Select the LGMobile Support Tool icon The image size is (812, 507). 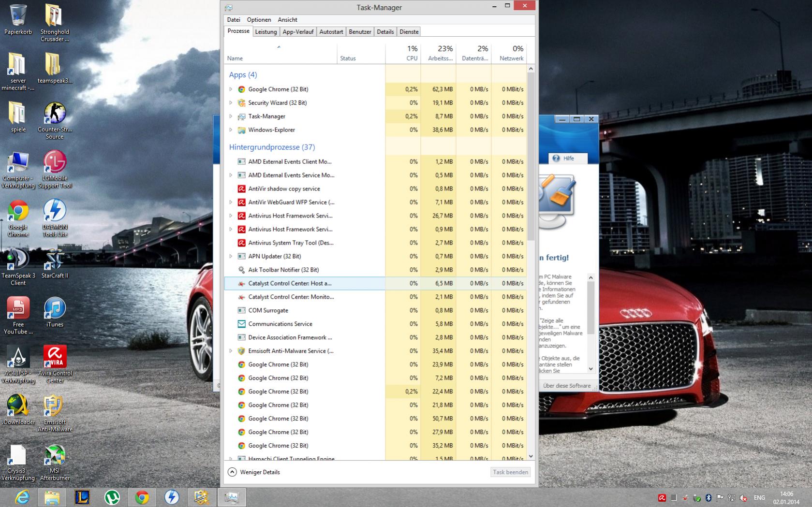click(x=54, y=169)
